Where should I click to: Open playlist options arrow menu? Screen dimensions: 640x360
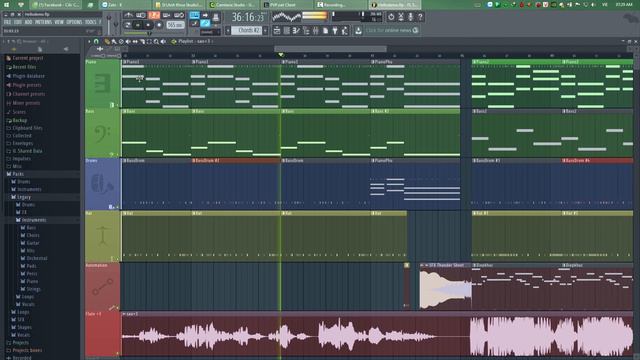(89, 41)
